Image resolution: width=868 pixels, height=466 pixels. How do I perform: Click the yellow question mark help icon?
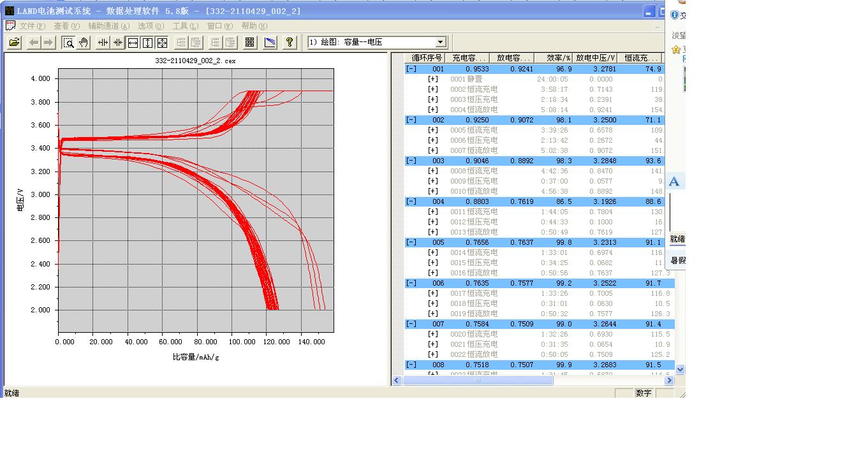click(x=290, y=42)
